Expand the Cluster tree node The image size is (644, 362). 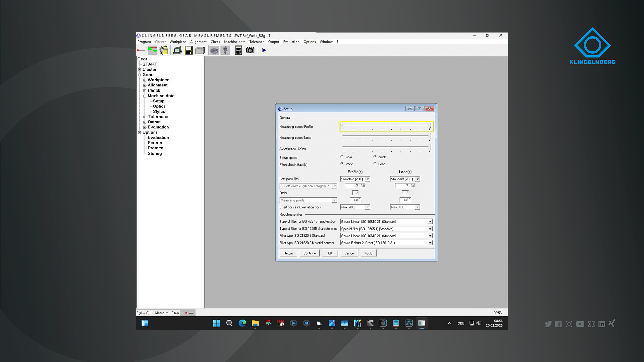(140, 70)
